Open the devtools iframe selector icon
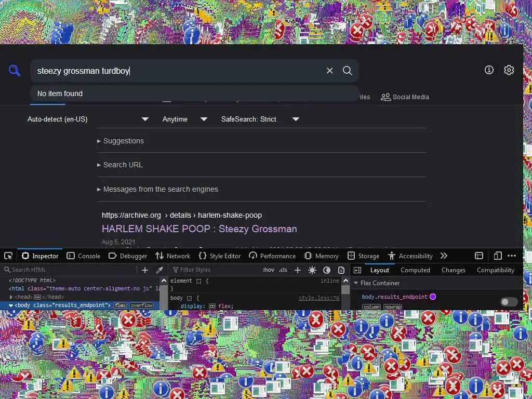The width and height of the screenshot is (532, 399). click(479, 256)
